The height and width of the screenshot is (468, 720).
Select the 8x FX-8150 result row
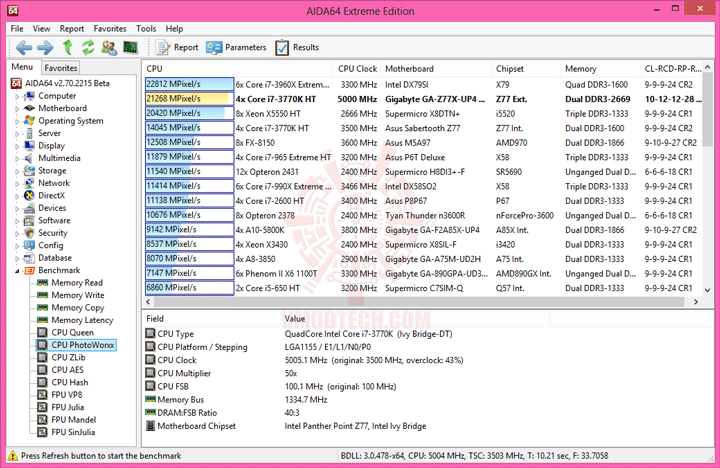tap(422, 143)
